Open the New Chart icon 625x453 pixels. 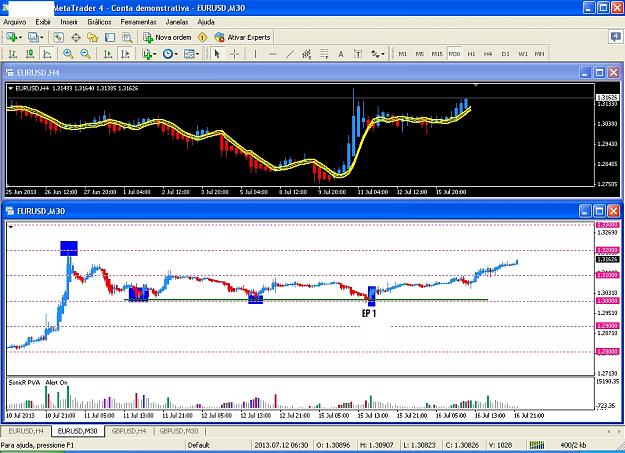12,37
